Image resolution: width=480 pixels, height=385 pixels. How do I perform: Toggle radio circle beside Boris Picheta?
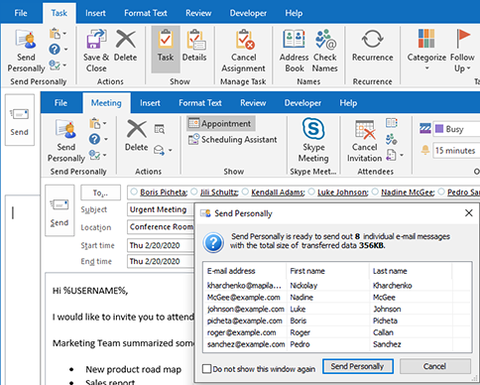[x=134, y=192]
